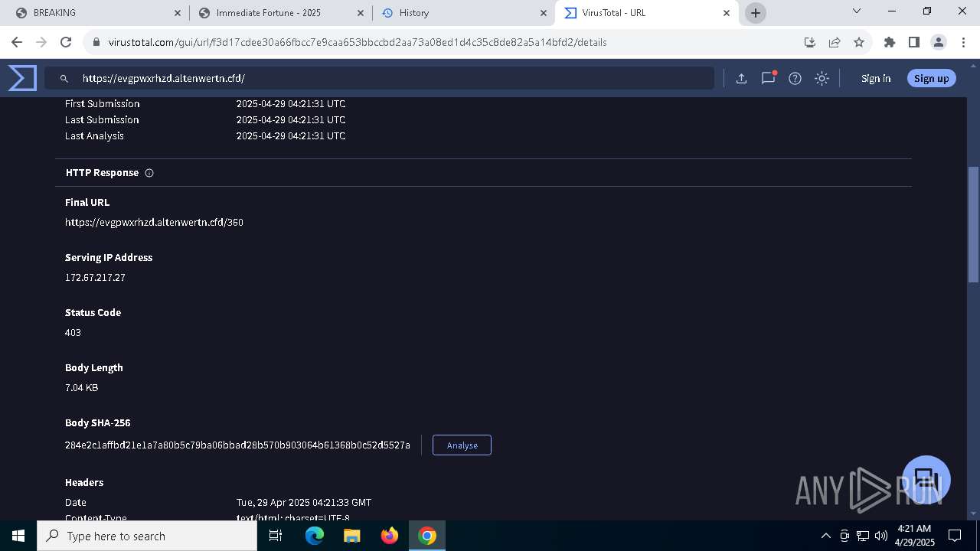Click the search magnifier icon in VirusTotal bar
The image size is (980, 551).
(64, 78)
